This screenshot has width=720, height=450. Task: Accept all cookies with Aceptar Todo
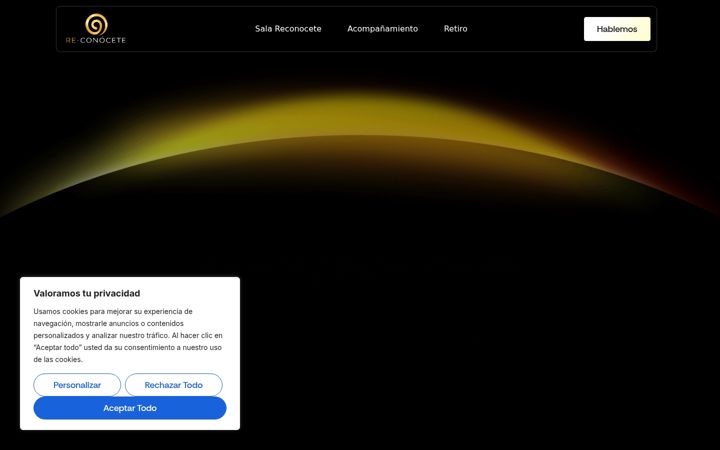point(130,408)
